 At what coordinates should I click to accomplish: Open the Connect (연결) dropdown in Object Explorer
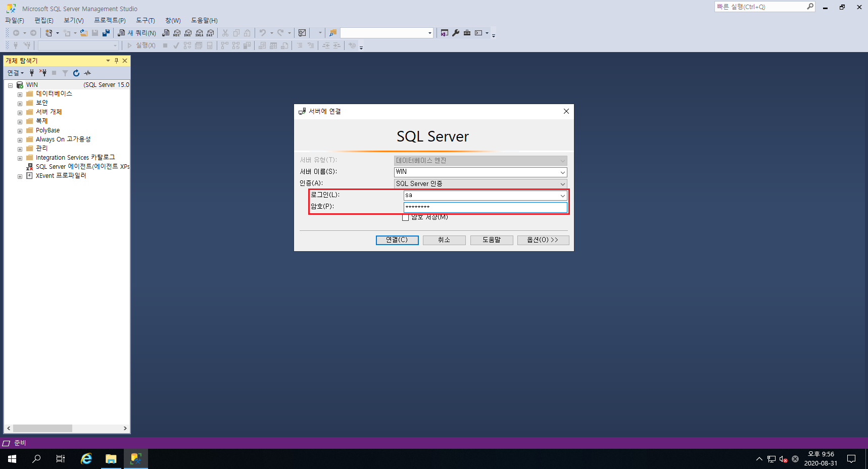click(15, 73)
